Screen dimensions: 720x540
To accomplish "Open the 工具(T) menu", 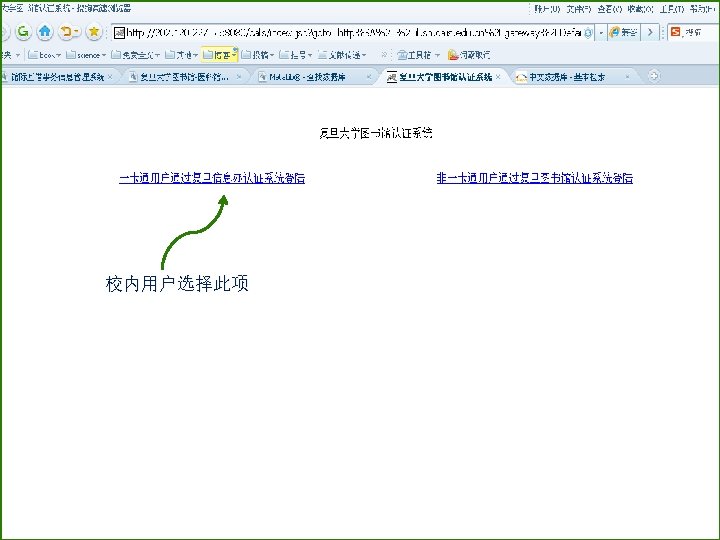I will point(672,9).
